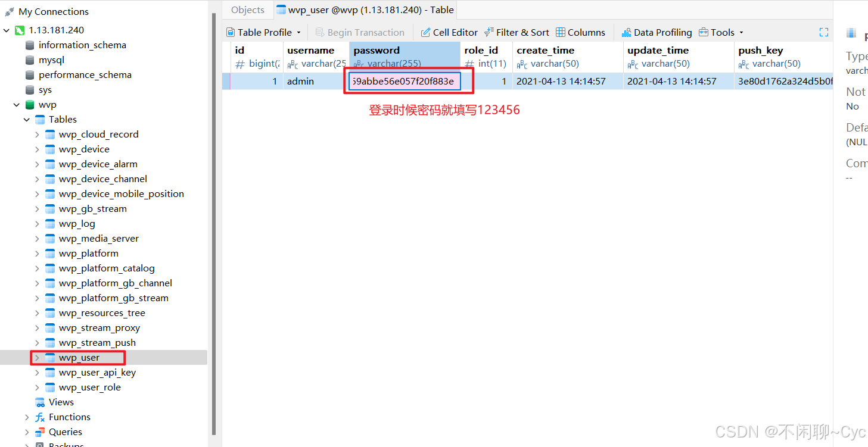Open the Table Profile dropdown
This screenshot has height=447, width=868.
click(x=298, y=32)
